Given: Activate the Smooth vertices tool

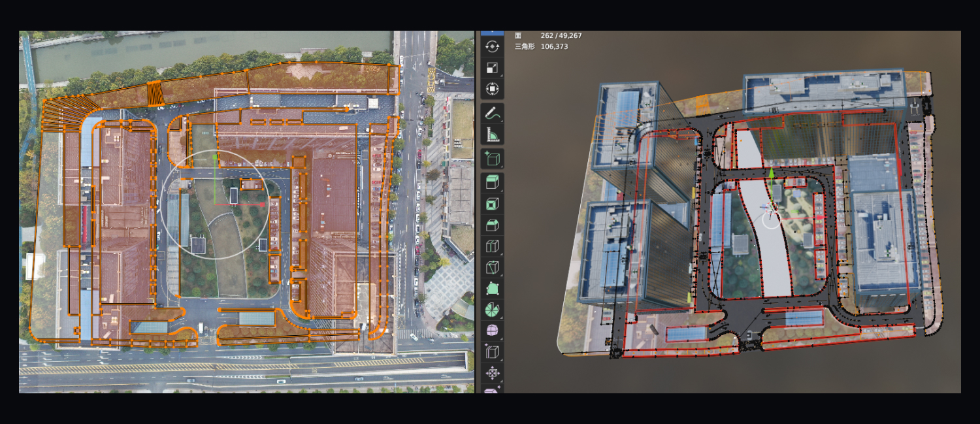Looking at the screenshot, I should 492,331.
